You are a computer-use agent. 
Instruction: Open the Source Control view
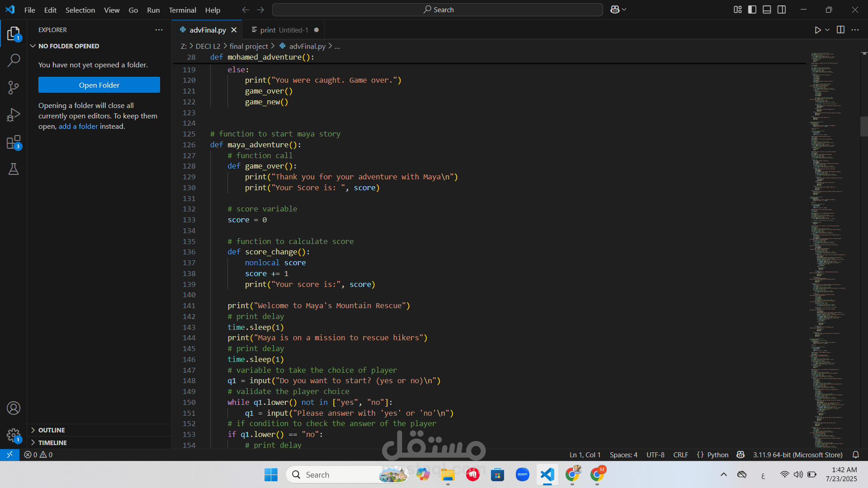point(14,87)
